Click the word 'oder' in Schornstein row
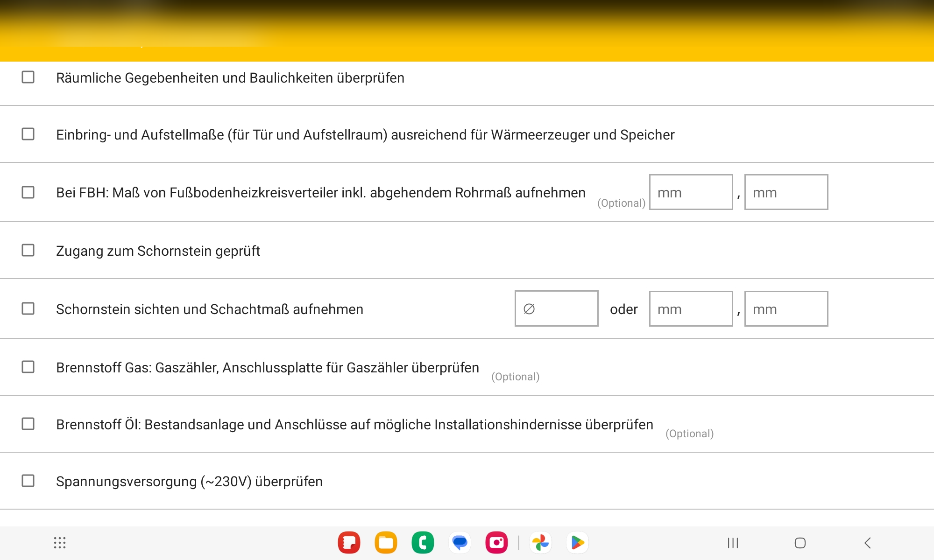The width and height of the screenshot is (934, 560). [x=624, y=309]
